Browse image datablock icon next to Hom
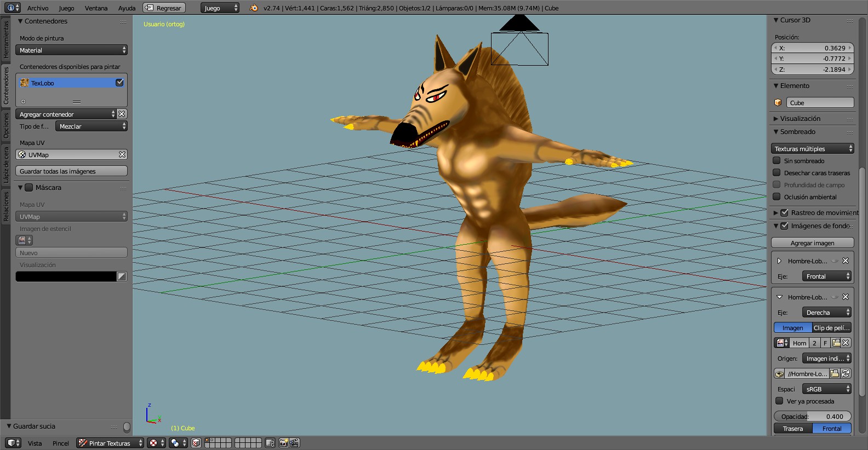This screenshot has height=450, width=868. tap(781, 343)
